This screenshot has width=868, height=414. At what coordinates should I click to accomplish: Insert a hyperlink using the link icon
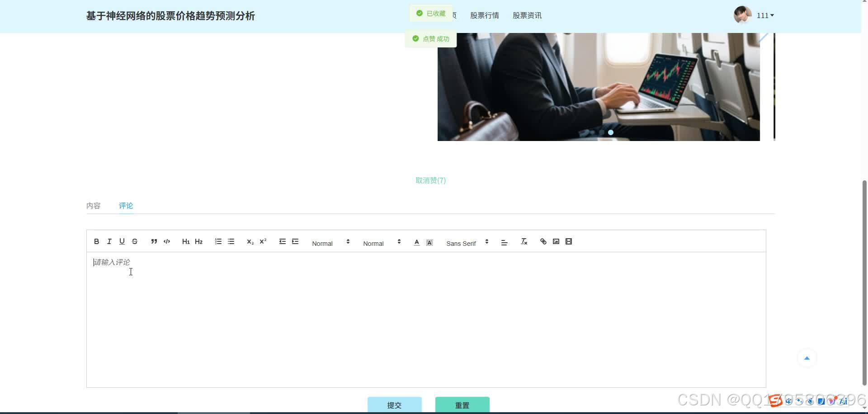click(543, 241)
